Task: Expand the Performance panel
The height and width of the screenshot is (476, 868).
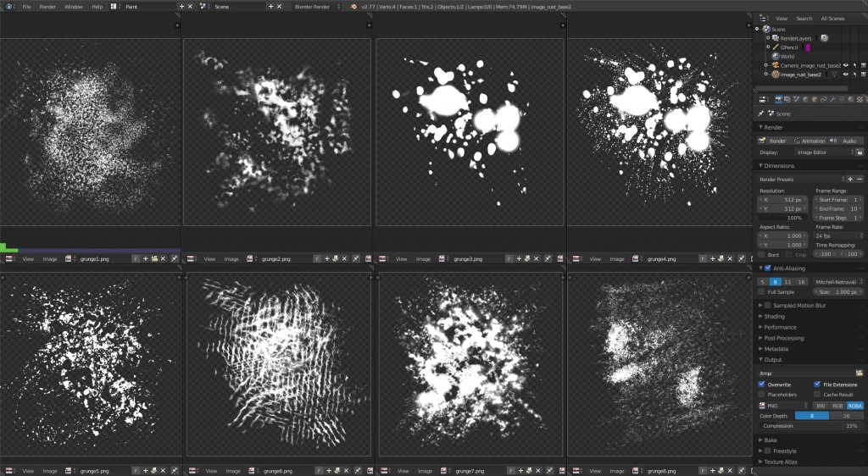Action: [x=780, y=327]
